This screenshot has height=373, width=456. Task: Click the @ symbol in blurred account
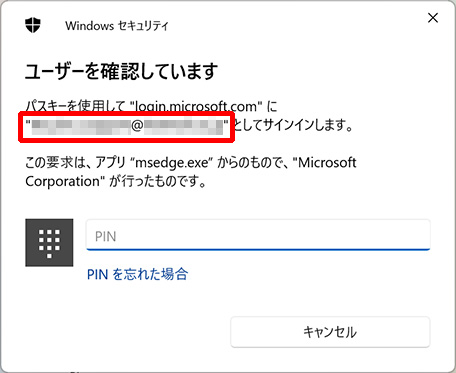(137, 127)
